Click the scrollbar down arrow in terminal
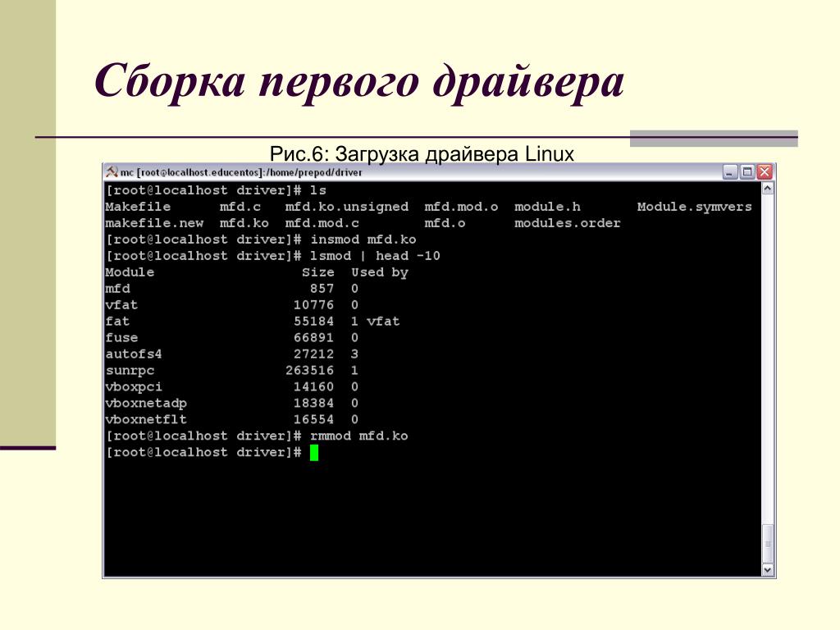This screenshot has width=840, height=630. click(x=768, y=570)
